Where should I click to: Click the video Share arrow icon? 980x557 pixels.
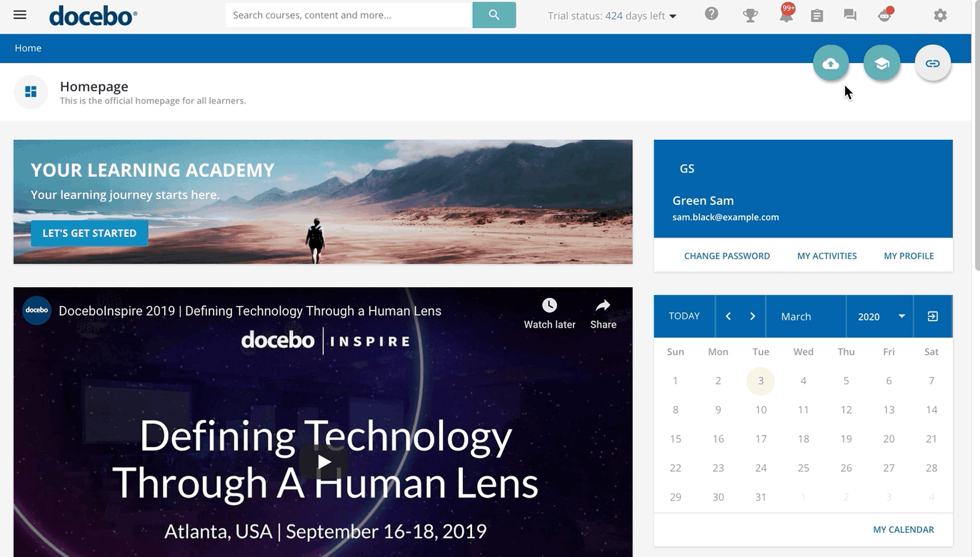(603, 306)
